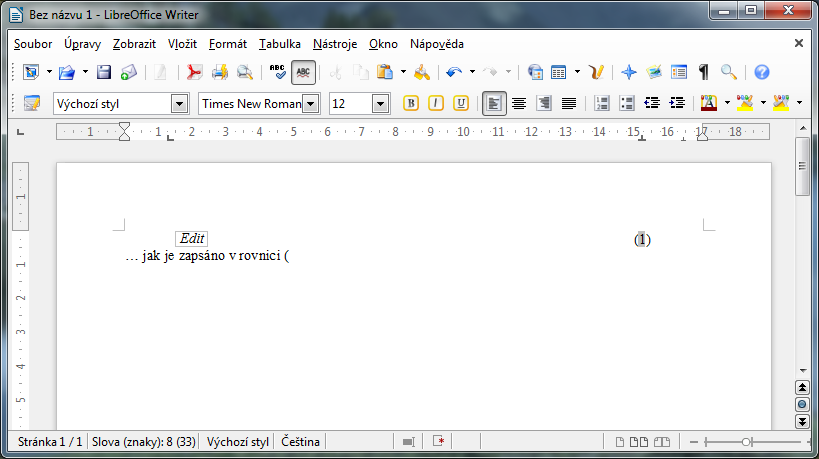Open the recent files dropdown next to Open

point(85,72)
